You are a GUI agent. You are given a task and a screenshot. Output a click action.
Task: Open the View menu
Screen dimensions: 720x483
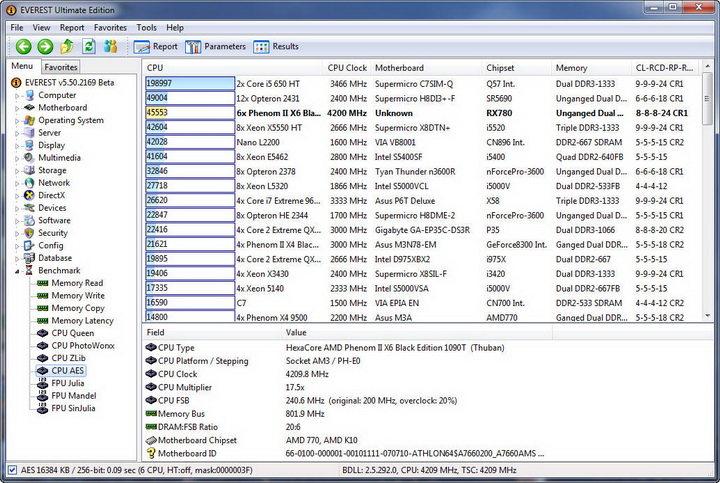41,28
